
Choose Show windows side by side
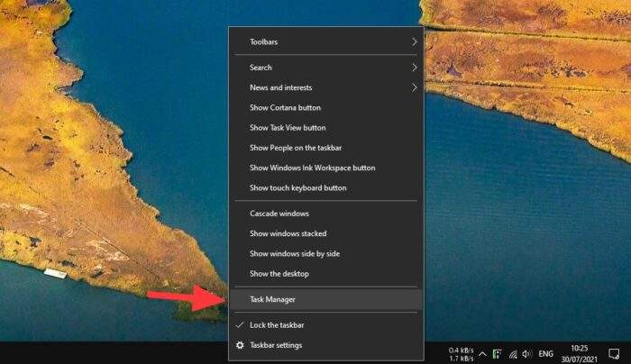click(326, 254)
